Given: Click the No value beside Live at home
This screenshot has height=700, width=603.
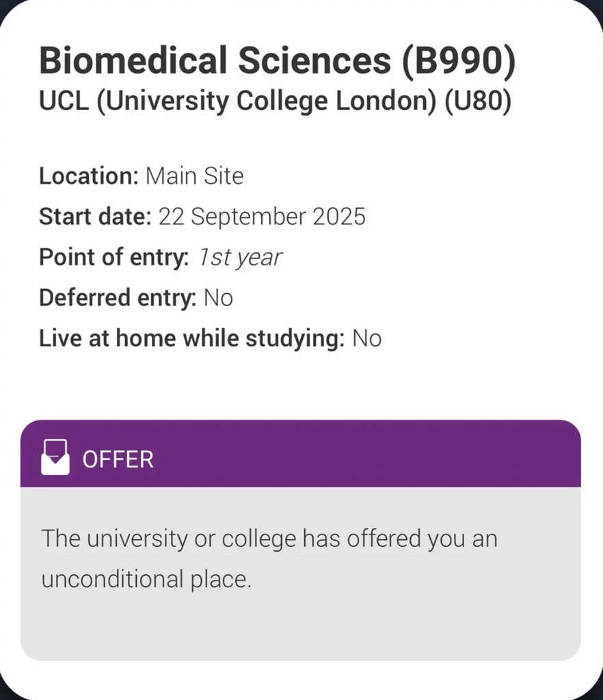Looking at the screenshot, I should 366,338.
